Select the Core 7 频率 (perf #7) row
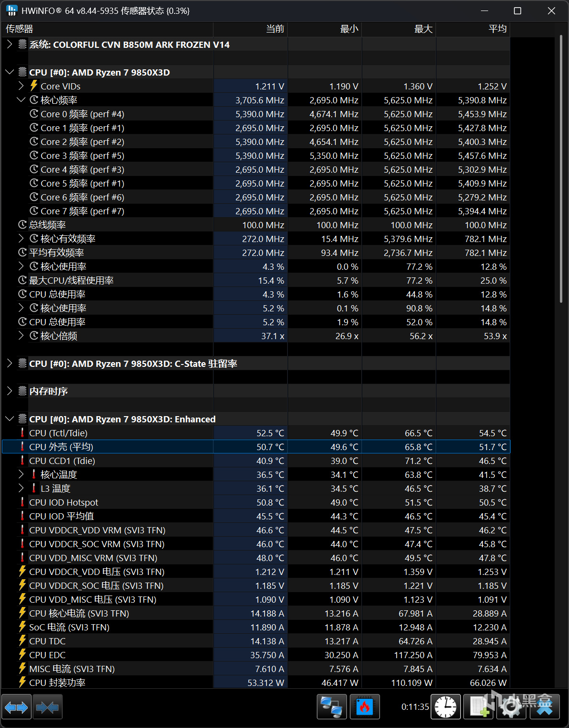 tap(256, 211)
